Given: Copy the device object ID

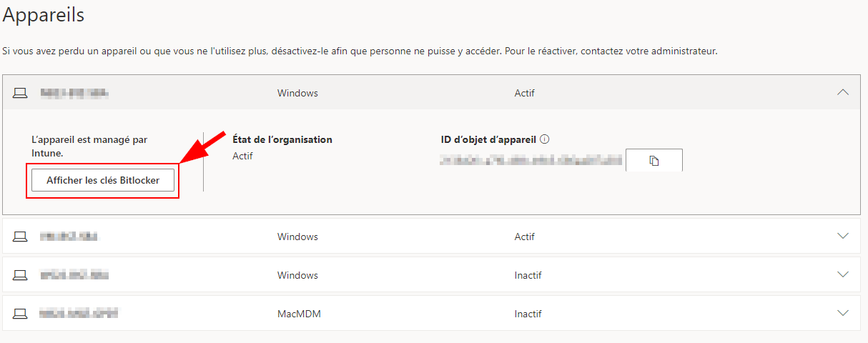Looking at the screenshot, I should [x=654, y=161].
